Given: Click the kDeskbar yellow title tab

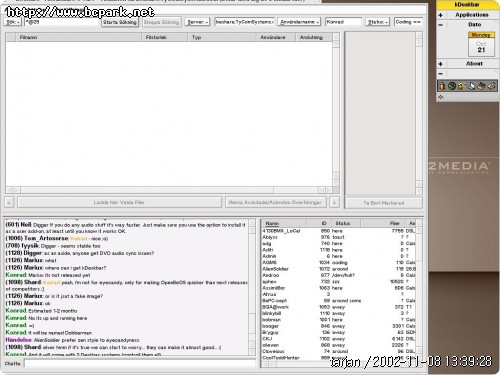Looking at the screenshot, I should pos(468,5).
